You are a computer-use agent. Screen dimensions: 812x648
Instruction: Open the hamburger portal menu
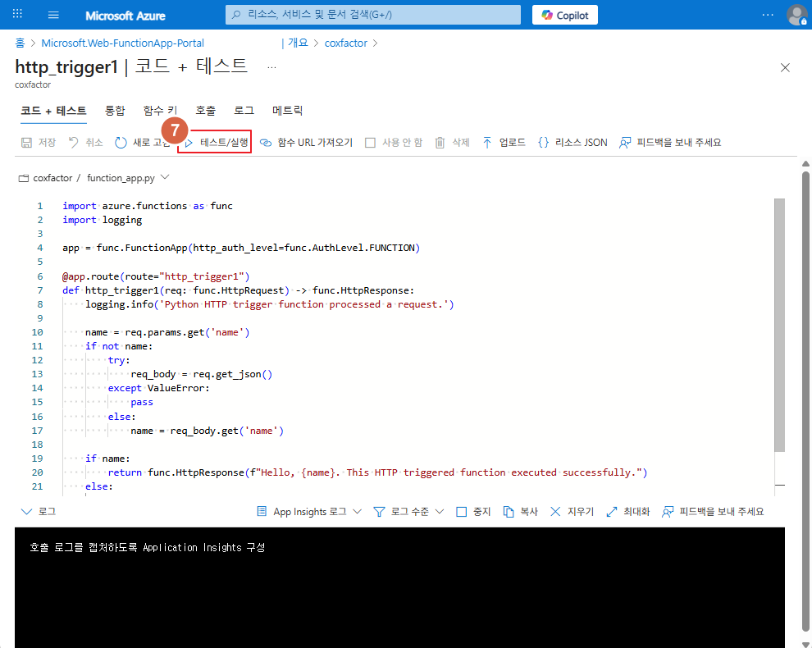53,15
